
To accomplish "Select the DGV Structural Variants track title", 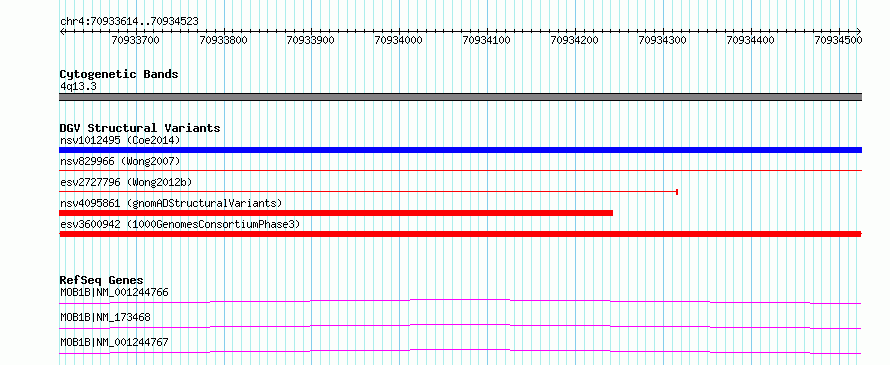I will 140,128.
